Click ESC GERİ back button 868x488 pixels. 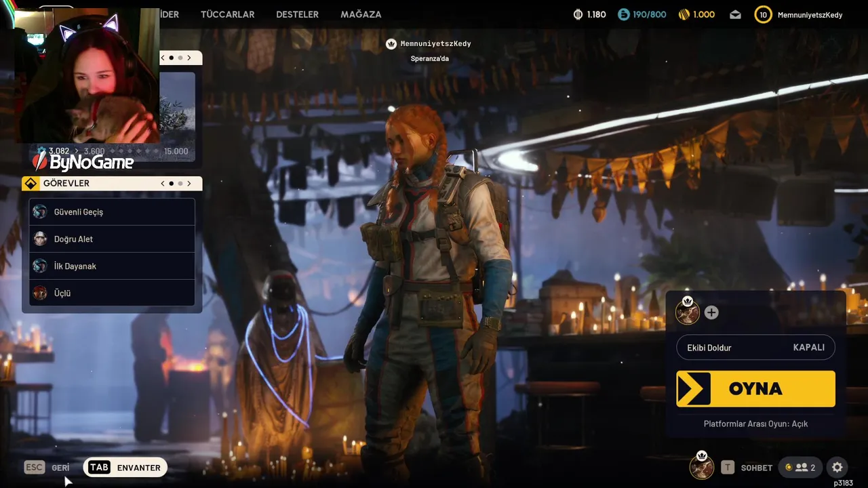[x=47, y=468]
